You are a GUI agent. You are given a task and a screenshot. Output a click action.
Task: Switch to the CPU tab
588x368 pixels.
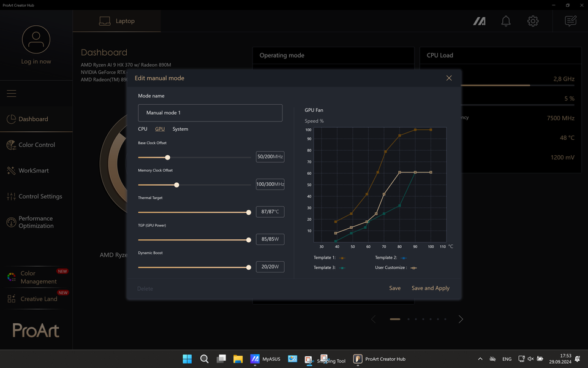point(143,129)
